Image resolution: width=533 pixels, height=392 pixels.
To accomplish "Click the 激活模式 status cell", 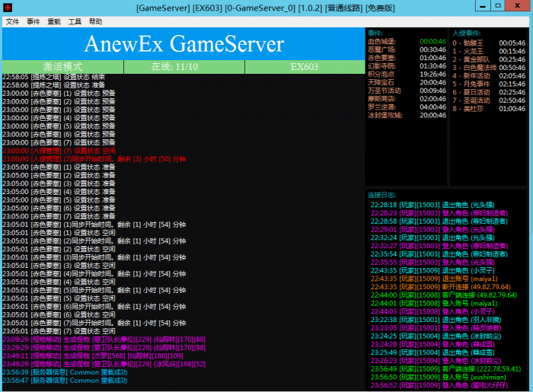I will pos(62,67).
